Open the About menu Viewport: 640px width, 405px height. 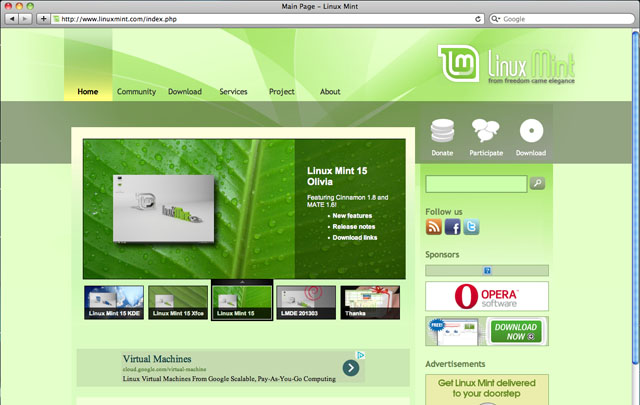click(330, 91)
